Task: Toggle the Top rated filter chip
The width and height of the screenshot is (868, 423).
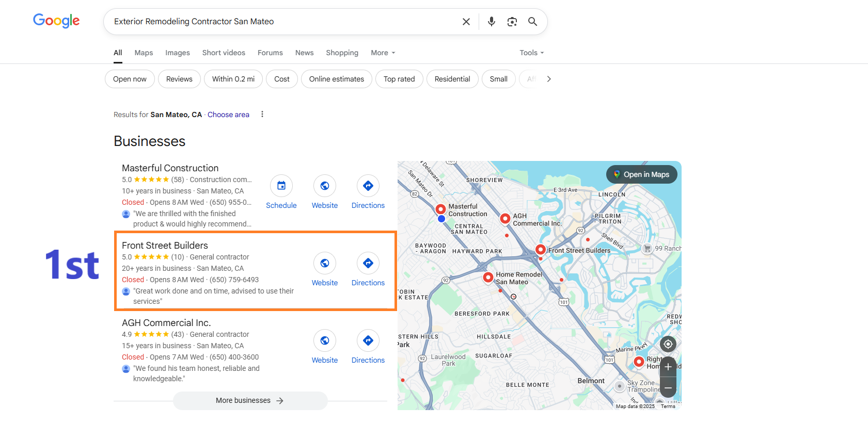Action: (x=399, y=79)
